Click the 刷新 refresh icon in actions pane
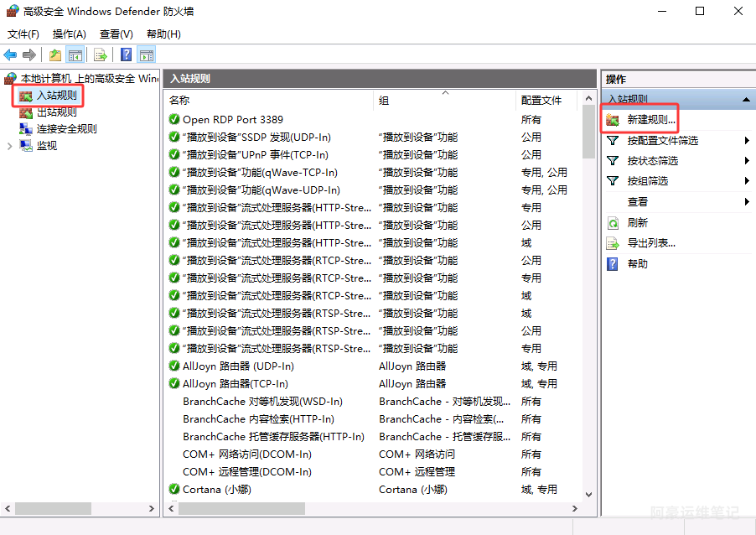This screenshot has height=535, width=756. pyautogui.click(x=613, y=223)
